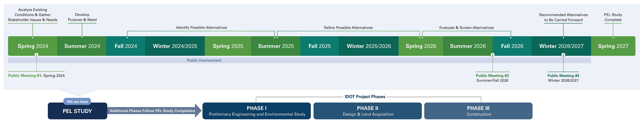Select PHASE II Design & Land Acquisition

pyautogui.click(x=368, y=111)
